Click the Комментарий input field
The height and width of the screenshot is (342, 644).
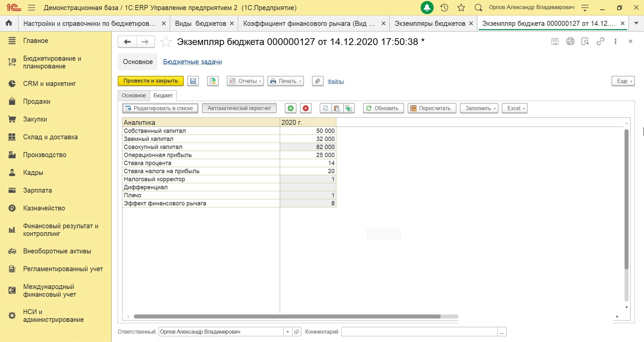419,332
